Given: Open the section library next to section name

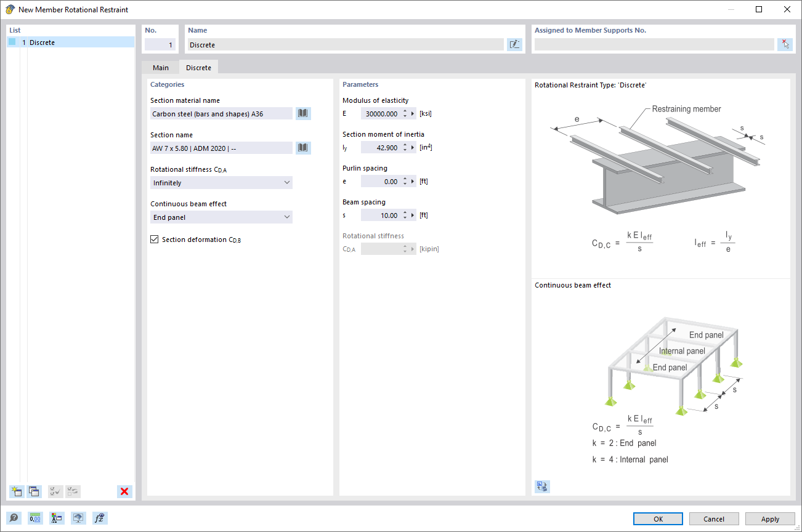Looking at the screenshot, I should click(x=303, y=147).
